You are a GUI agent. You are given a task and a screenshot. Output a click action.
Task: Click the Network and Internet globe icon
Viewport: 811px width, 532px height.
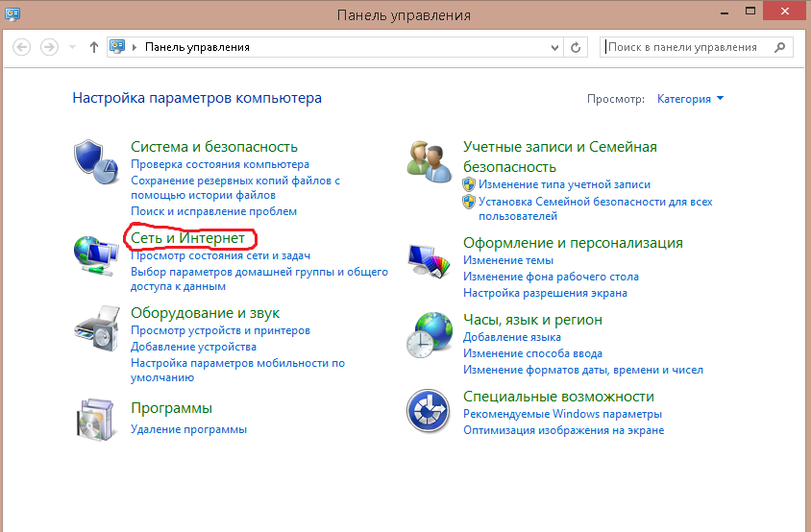(x=96, y=255)
